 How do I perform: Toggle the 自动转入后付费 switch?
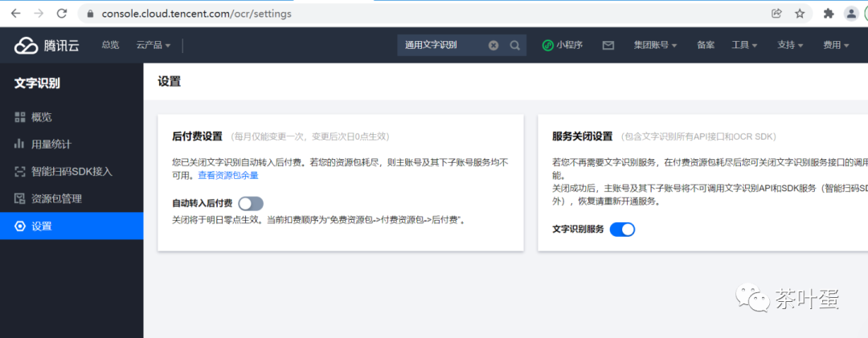251,204
